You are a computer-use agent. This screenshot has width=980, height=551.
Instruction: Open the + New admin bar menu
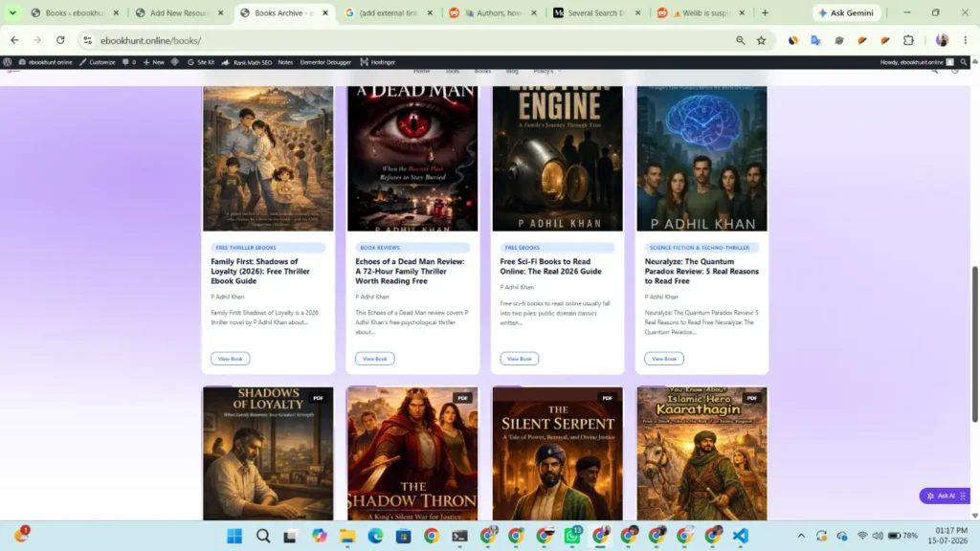pyautogui.click(x=154, y=62)
